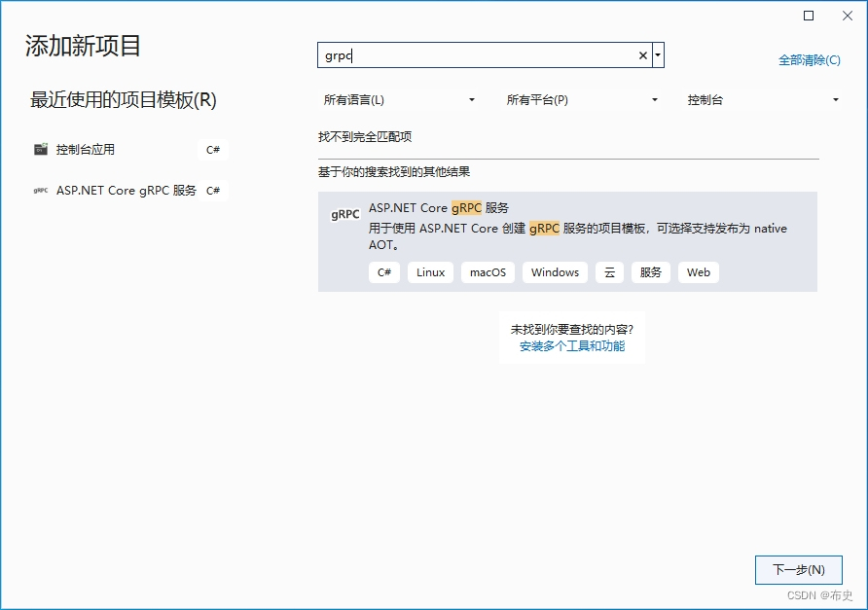Click C# tag beside recent gRPC template
This screenshot has height=610, width=868.
click(213, 191)
